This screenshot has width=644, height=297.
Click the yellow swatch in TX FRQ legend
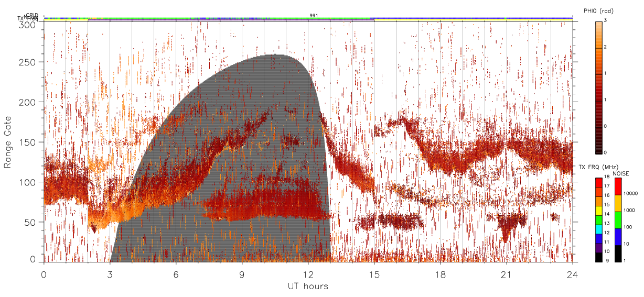(x=598, y=210)
